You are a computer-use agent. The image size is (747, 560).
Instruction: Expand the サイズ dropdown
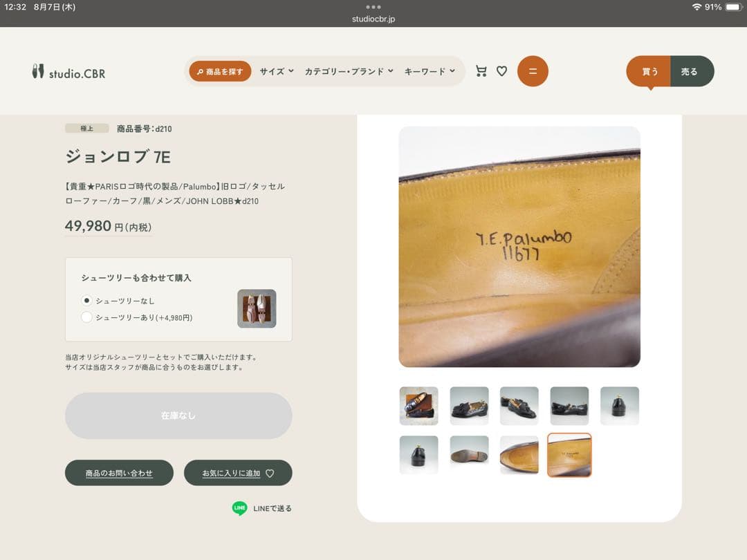click(x=277, y=71)
